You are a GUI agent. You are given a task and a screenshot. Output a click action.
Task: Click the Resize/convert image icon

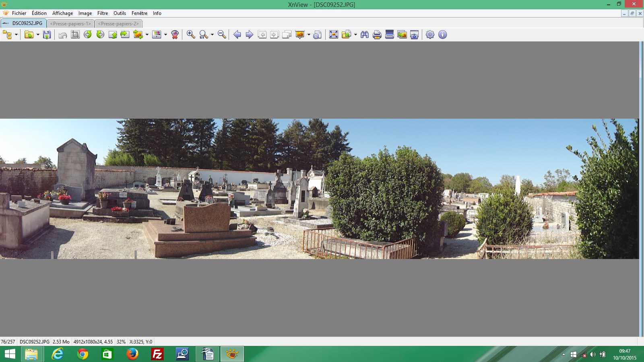[x=138, y=35]
